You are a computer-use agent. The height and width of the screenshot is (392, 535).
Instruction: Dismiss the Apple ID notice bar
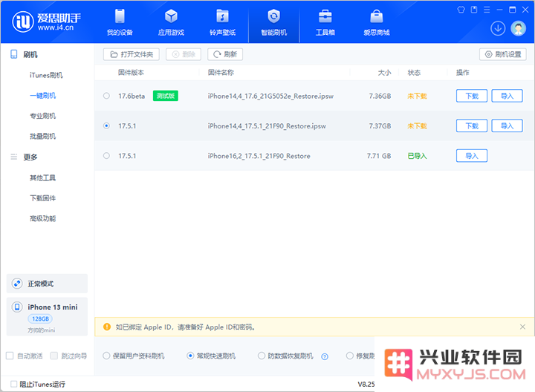(x=522, y=327)
